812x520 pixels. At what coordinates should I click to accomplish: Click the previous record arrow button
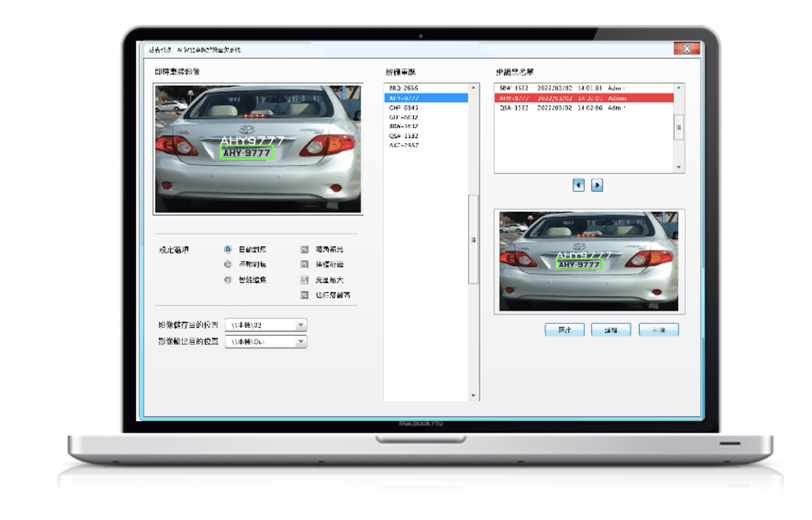[x=579, y=185]
